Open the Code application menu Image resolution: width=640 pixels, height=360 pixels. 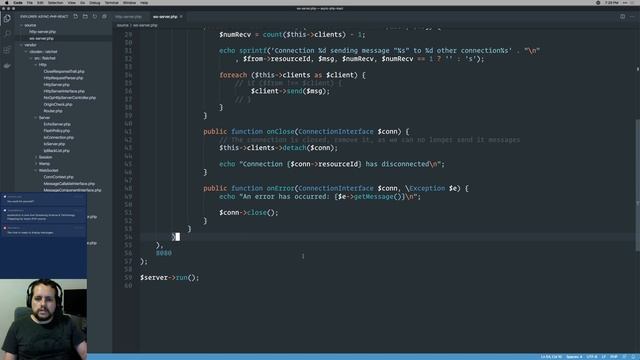[18, 2]
